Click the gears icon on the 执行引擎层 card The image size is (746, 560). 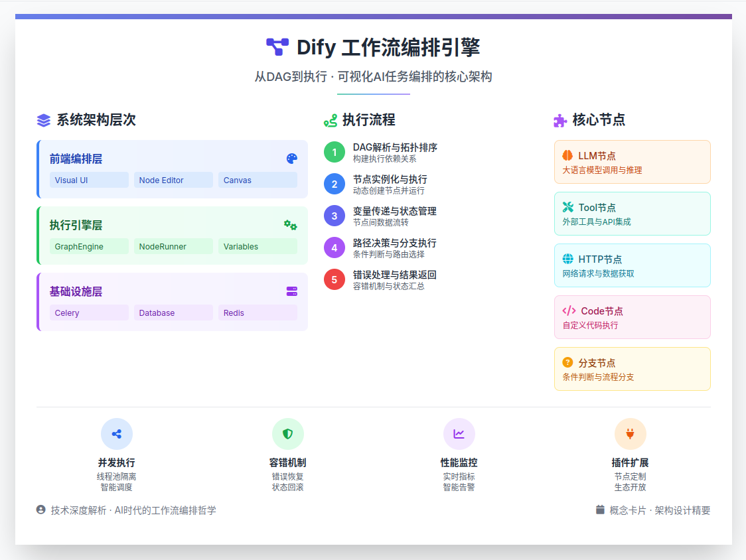291,225
